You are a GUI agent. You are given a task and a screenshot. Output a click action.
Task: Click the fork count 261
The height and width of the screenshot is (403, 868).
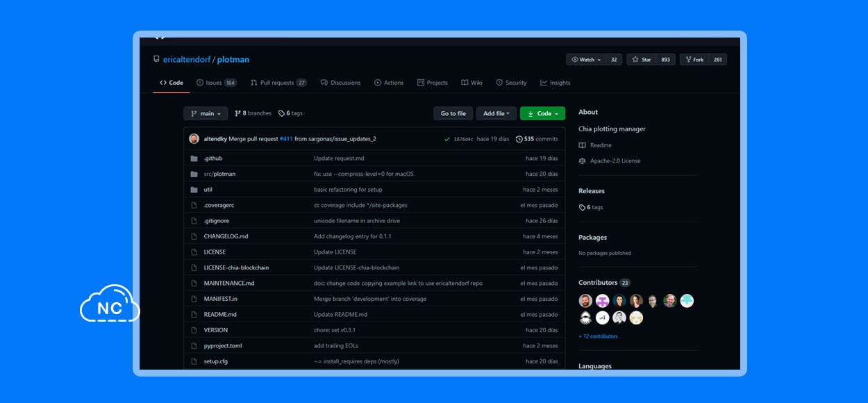point(717,60)
